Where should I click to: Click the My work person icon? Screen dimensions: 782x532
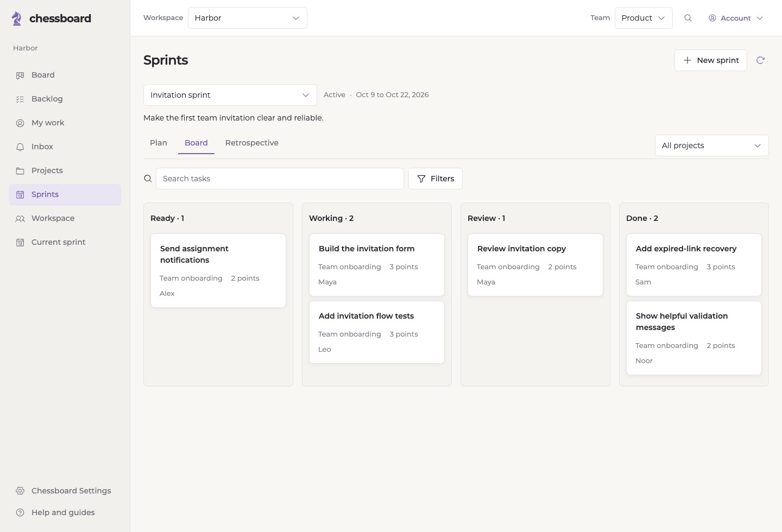[20, 123]
